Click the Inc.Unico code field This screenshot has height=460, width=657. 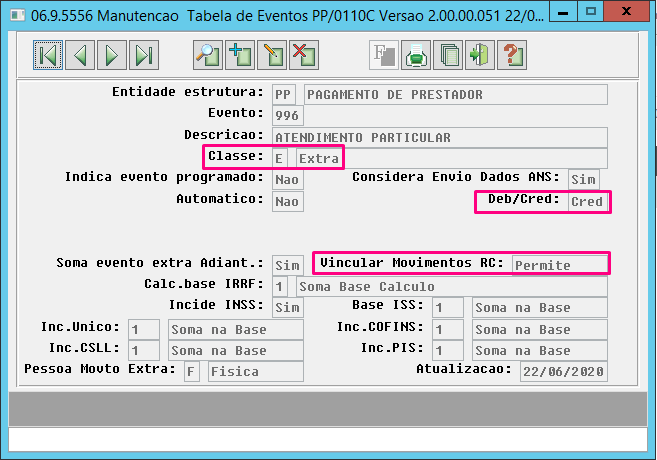point(144,330)
